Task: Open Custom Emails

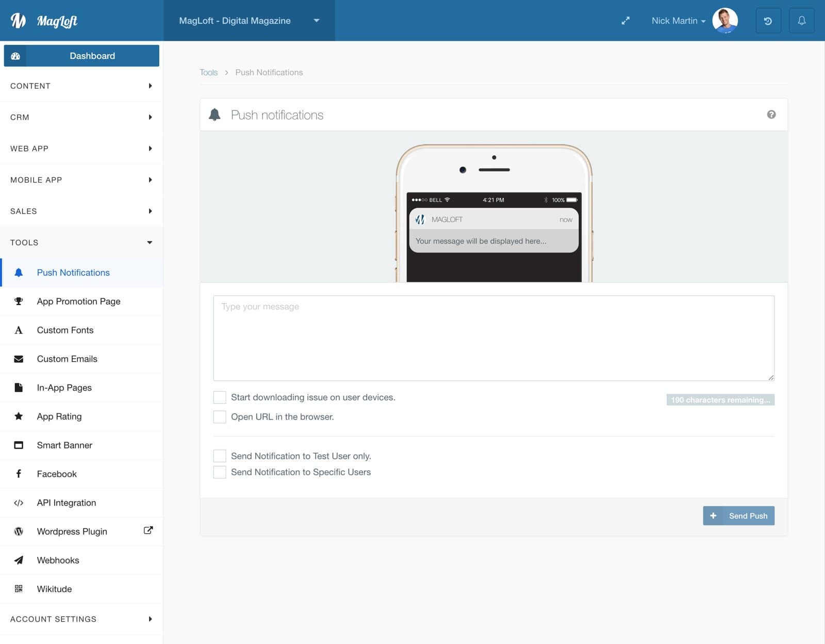Action: tap(81, 359)
